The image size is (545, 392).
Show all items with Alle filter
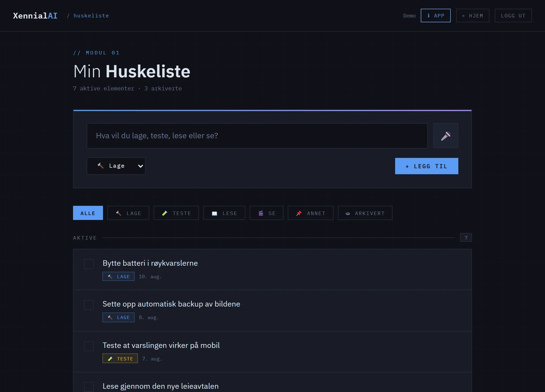(88, 213)
